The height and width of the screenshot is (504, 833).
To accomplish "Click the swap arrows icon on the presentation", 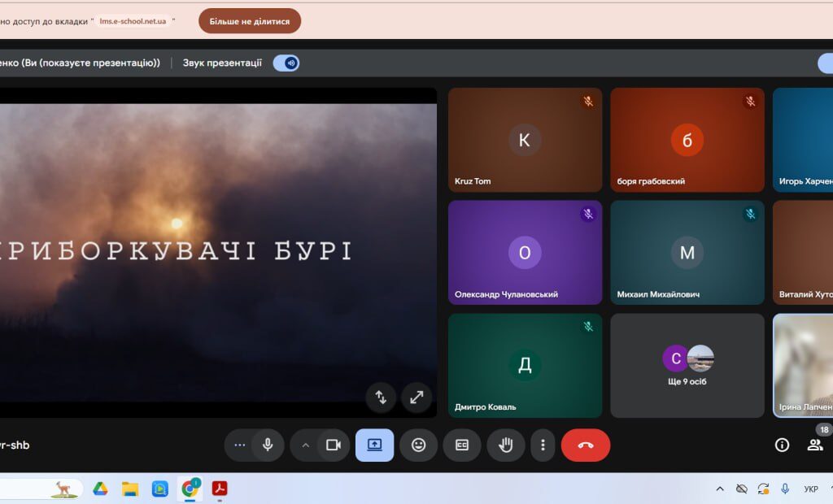I will coord(381,398).
